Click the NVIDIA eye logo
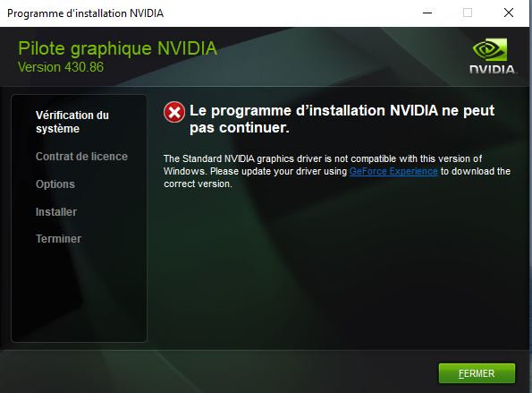 [490, 49]
